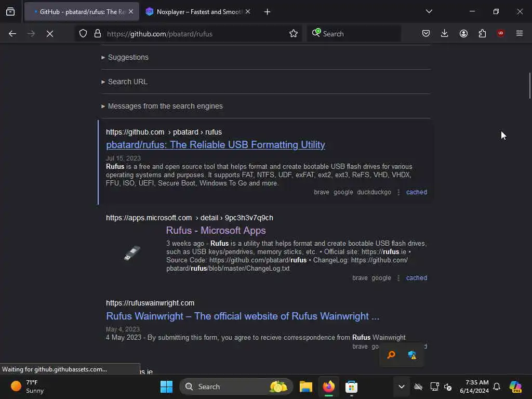The image size is (532, 399).
Task: Open a new tab with plus
Action: click(x=268, y=12)
